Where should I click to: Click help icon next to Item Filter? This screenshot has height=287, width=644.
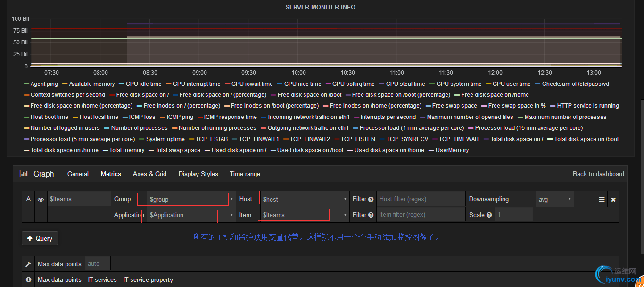(371, 215)
